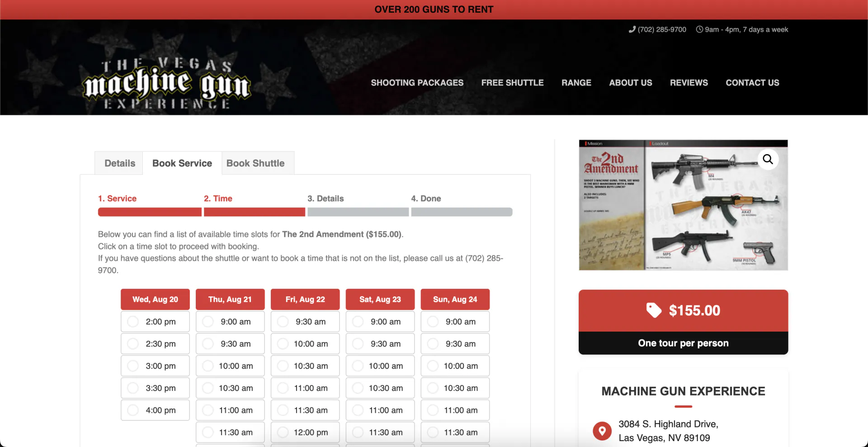Open the Range menu item
Viewport: 868px width, 447px height.
pyautogui.click(x=576, y=83)
